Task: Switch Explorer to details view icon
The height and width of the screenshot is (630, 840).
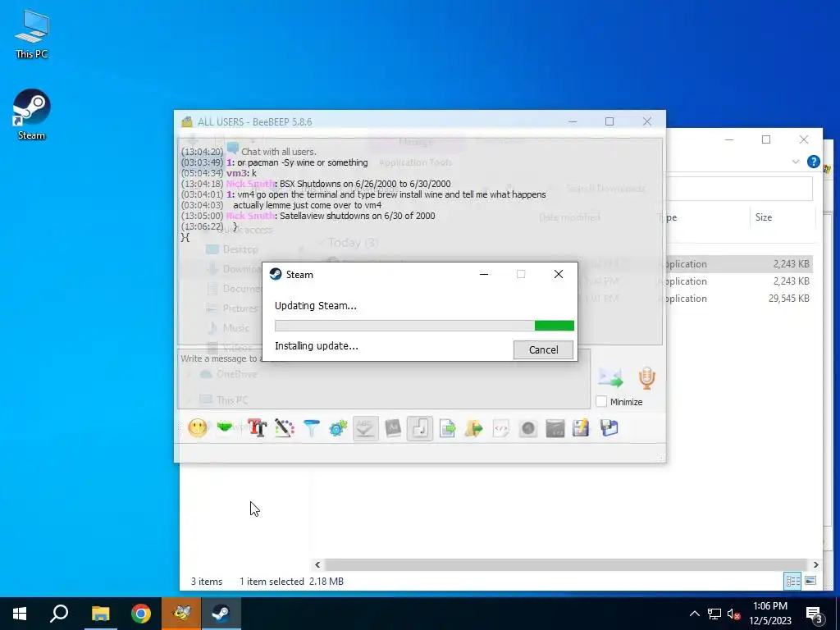Action: pos(793,581)
